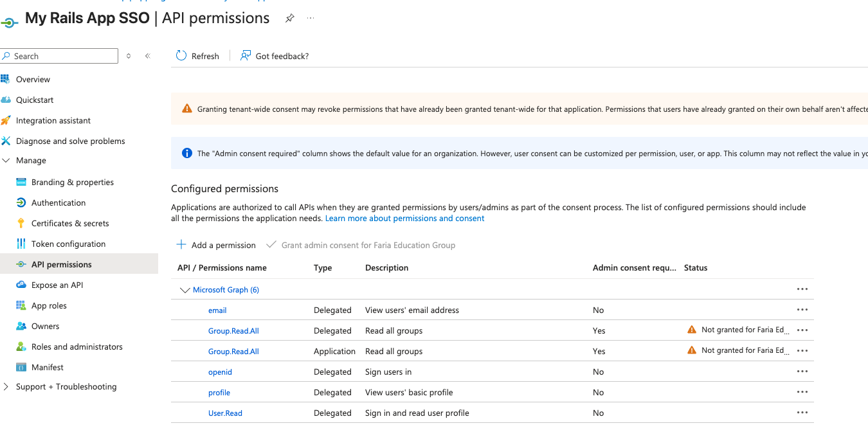Click the Quickstart cloud icon
The image size is (868, 439).
pos(5,100)
